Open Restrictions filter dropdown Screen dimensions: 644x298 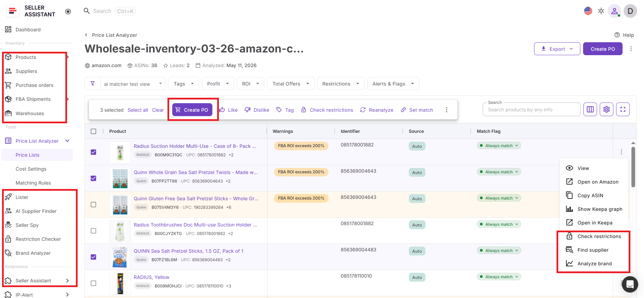pos(341,84)
